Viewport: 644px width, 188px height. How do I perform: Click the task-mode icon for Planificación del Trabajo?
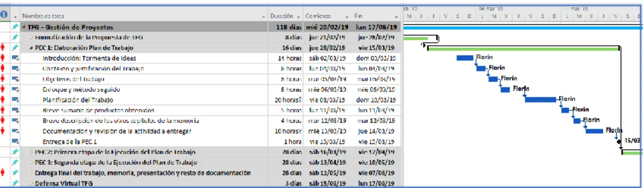coord(15,100)
